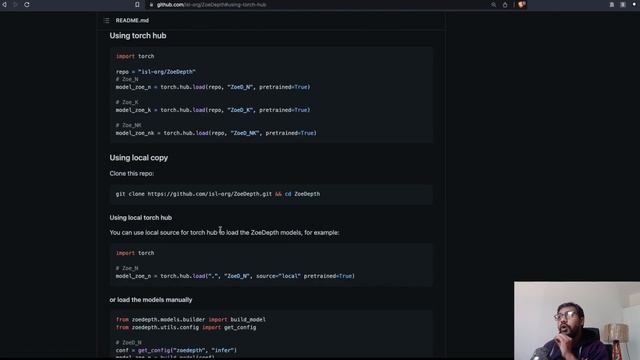Click the 'from zoedepth.models.builder import build_model' line
Image resolution: width=640 pixels, height=360 pixels.
[191, 320]
